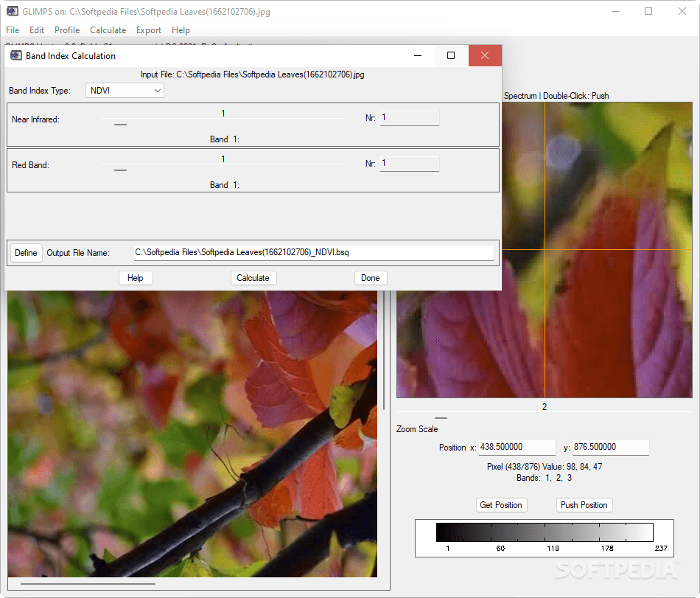Click the zoomed preview image with crosshair

pyautogui.click(x=545, y=250)
